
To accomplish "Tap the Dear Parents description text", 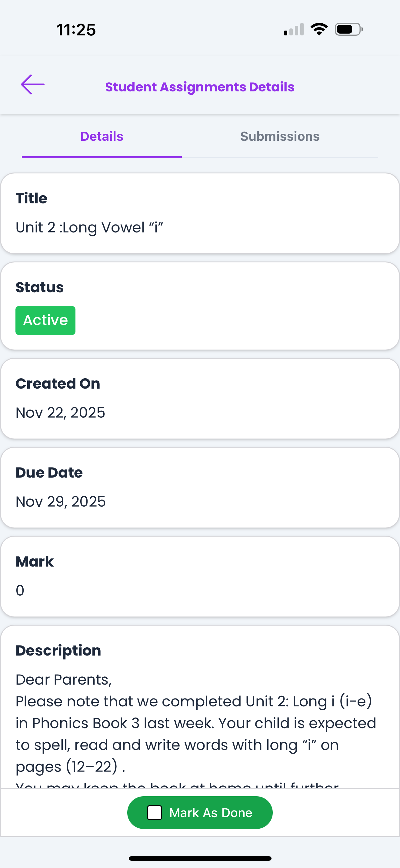I will 64,680.
